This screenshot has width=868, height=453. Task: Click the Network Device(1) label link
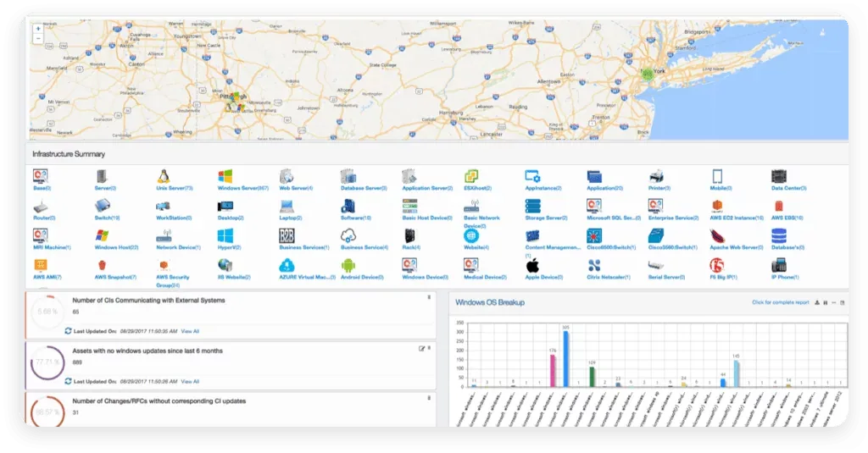[x=178, y=248]
